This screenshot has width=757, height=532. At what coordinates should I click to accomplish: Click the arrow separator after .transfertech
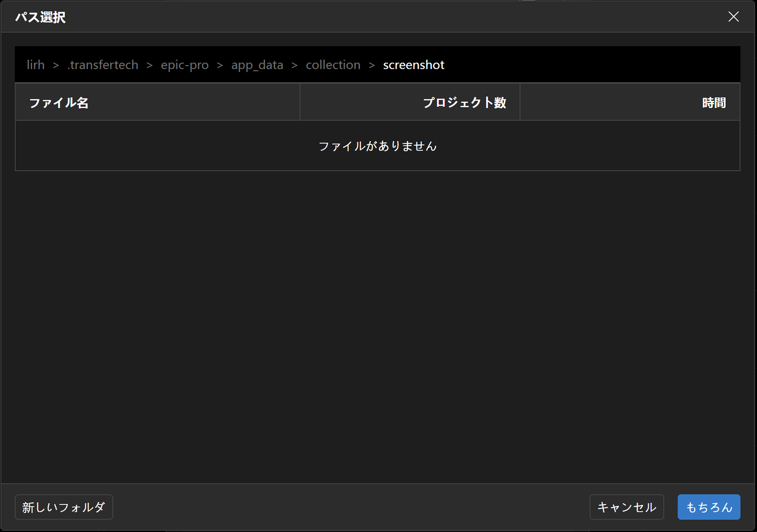(149, 65)
